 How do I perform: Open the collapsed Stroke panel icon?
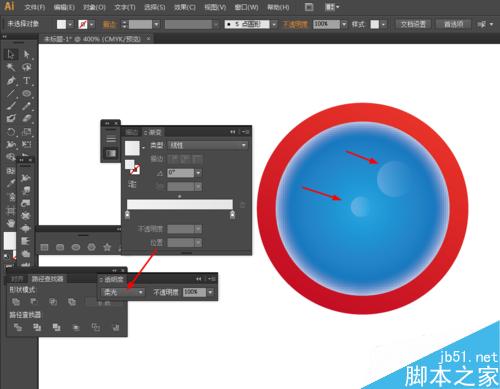pyautogui.click(x=111, y=139)
